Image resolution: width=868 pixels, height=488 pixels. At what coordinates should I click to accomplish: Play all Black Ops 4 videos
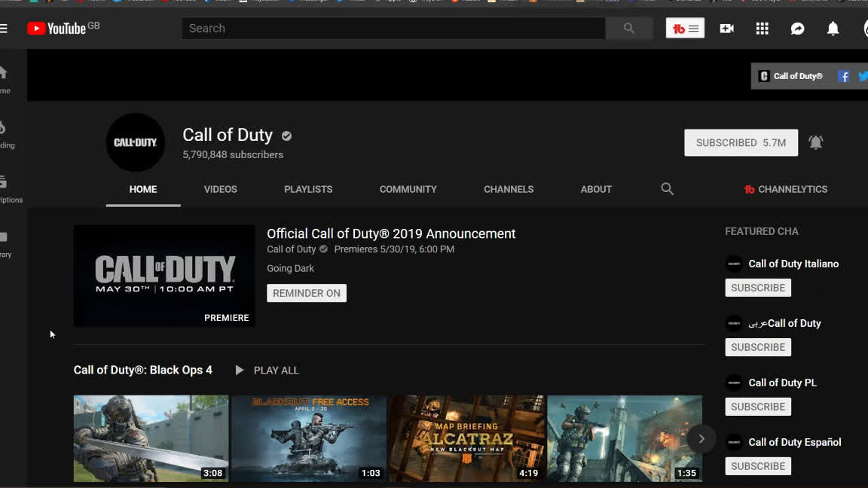point(267,370)
